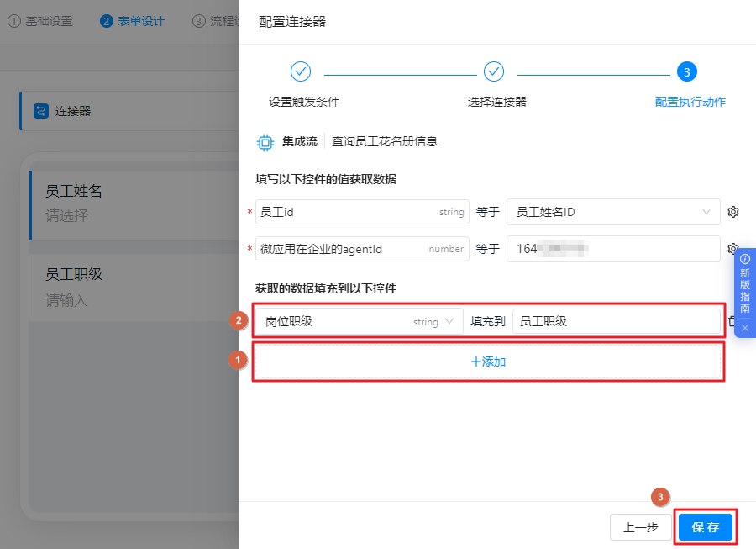Click the checkmark icon on 设置触发条件 step

click(x=300, y=71)
